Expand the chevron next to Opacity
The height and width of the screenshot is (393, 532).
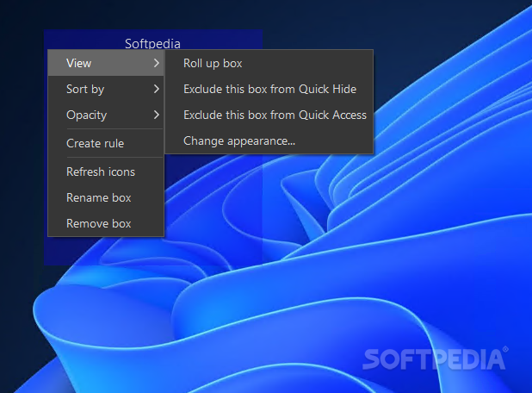[156, 115]
